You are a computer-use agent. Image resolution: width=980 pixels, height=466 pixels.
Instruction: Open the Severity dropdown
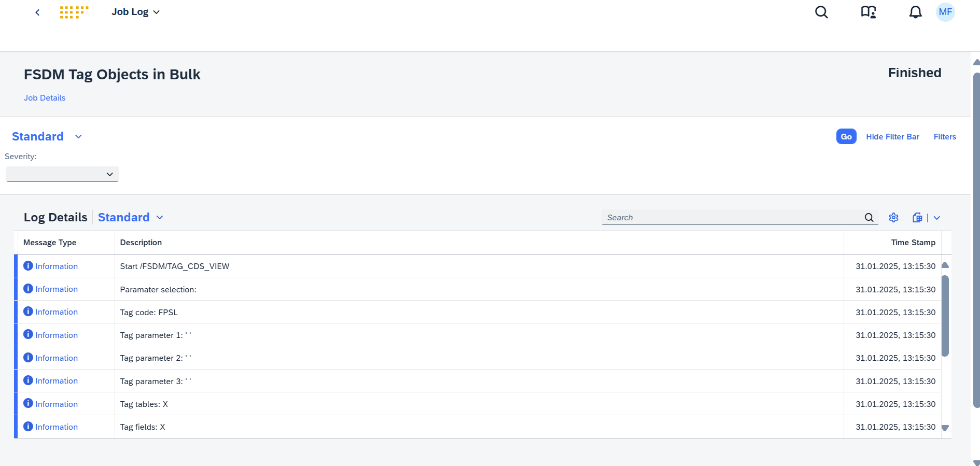tap(62, 174)
